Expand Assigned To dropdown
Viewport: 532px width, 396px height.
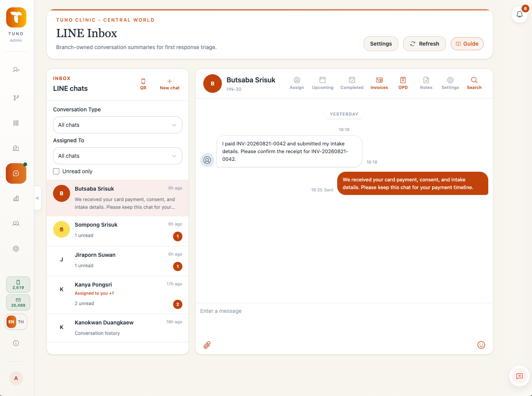click(x=118, y=156)
